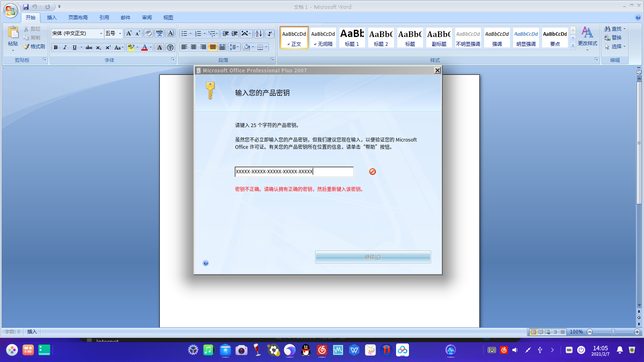The height and width of the screenshot is (362, 644).
Task: Switch to the 审阅 ribbon tab
Action: click(x=147, y=18)
